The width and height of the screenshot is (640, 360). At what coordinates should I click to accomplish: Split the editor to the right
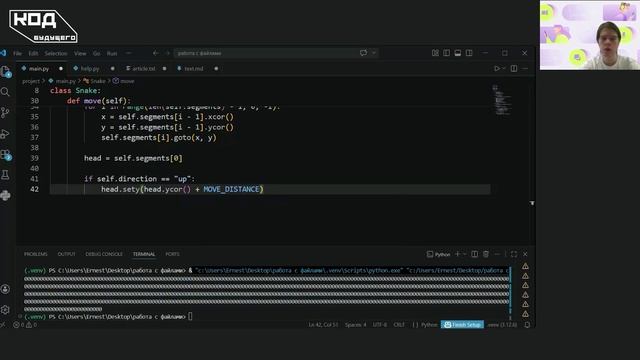tap(514, 69)
